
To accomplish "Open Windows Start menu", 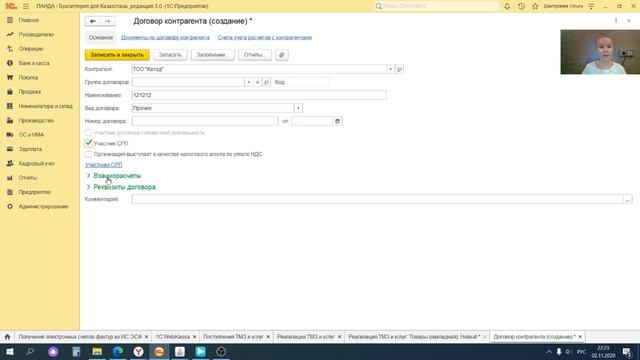I will [x=9, y=351].
